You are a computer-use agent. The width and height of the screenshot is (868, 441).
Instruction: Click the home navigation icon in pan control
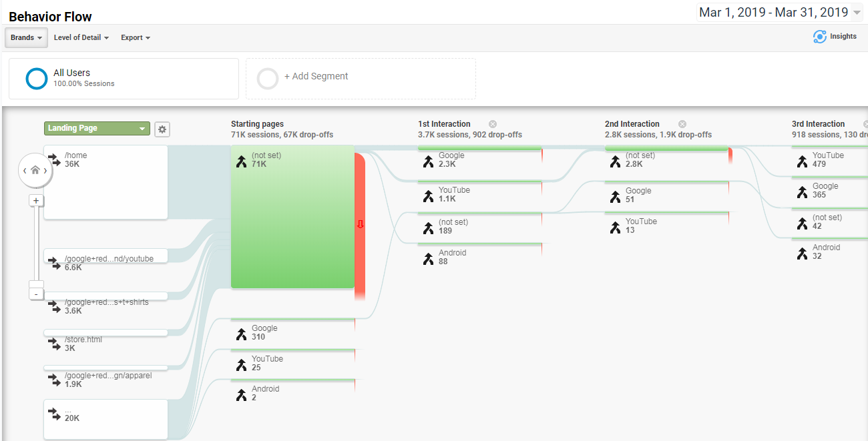[x=35, y=170]
